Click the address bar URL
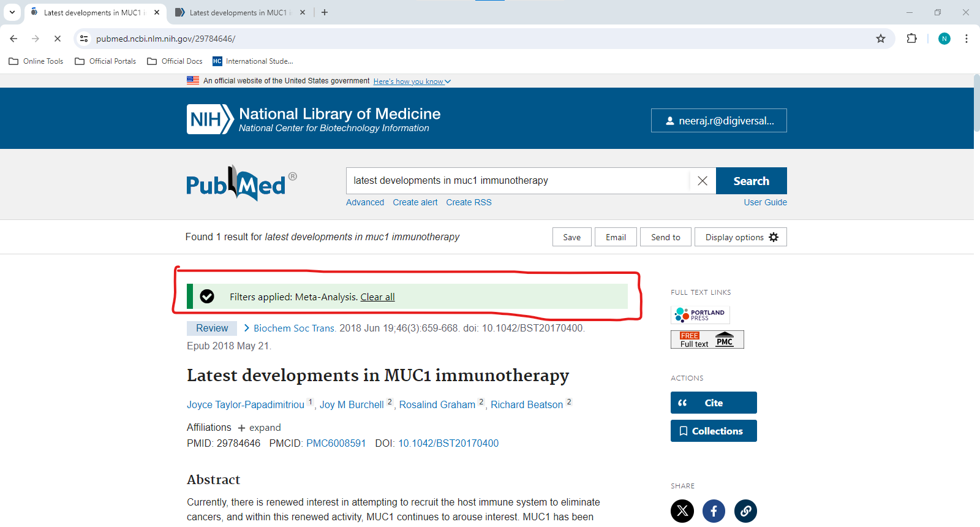 click(165, 39)
